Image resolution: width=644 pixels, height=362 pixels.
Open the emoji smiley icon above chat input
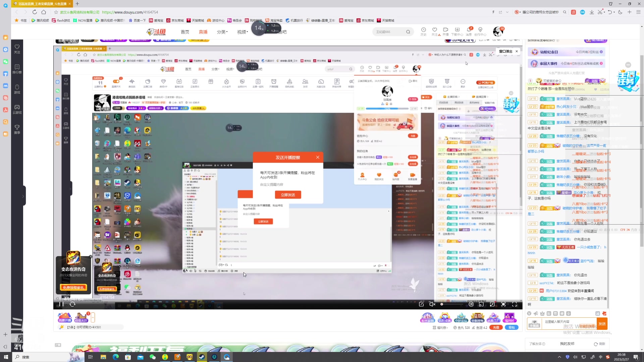click(529, 313)
